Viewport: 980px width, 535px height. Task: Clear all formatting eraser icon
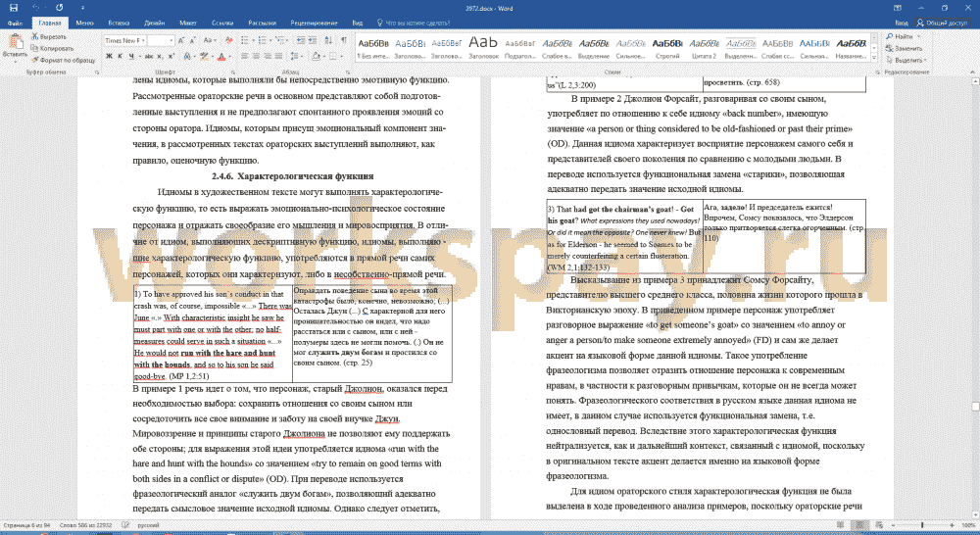point(228,40)
